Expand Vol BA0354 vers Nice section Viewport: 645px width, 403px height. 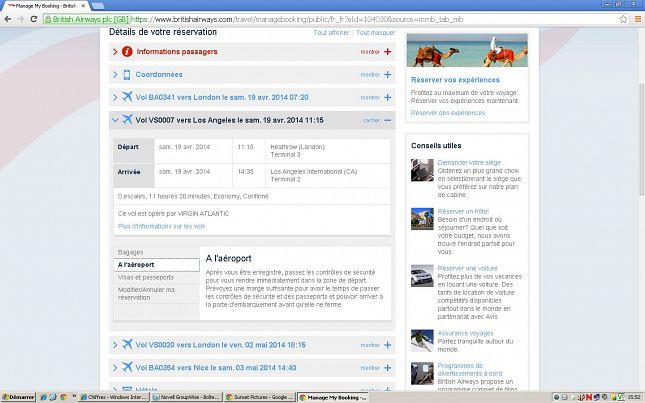pos(387,368)
